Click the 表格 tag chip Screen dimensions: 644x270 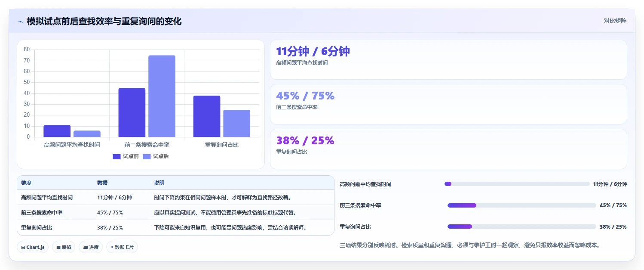tap(64, 247)
